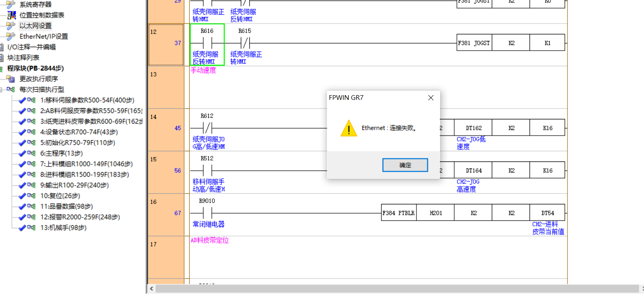Click the F384 PTBLR instruction box

(x=399, y=213)
